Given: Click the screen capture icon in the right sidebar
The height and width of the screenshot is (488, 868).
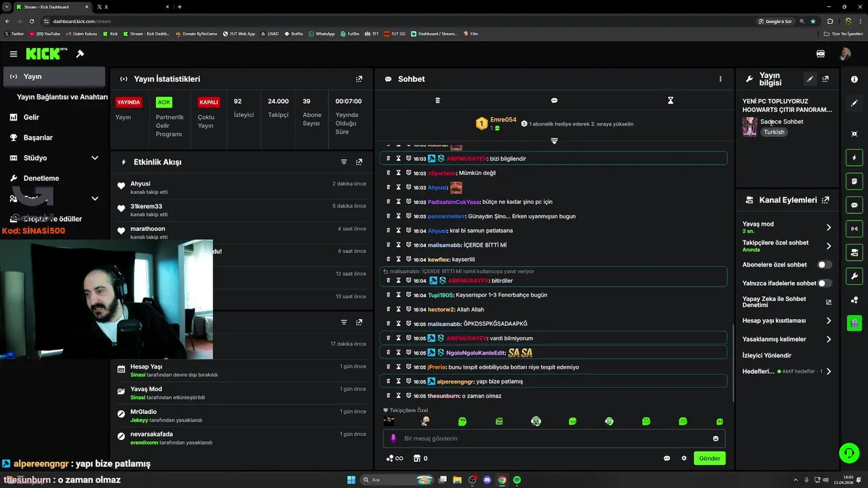Looking at the screenshot, I should (854, 134).
